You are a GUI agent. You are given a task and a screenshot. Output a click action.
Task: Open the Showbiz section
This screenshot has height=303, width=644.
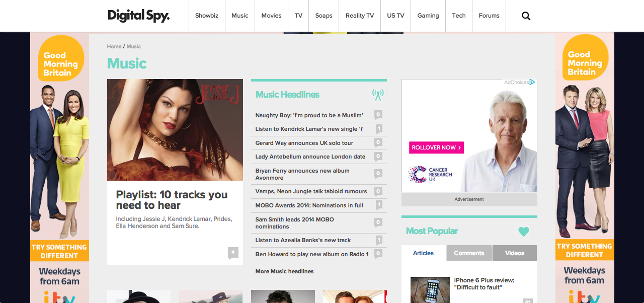207,16
